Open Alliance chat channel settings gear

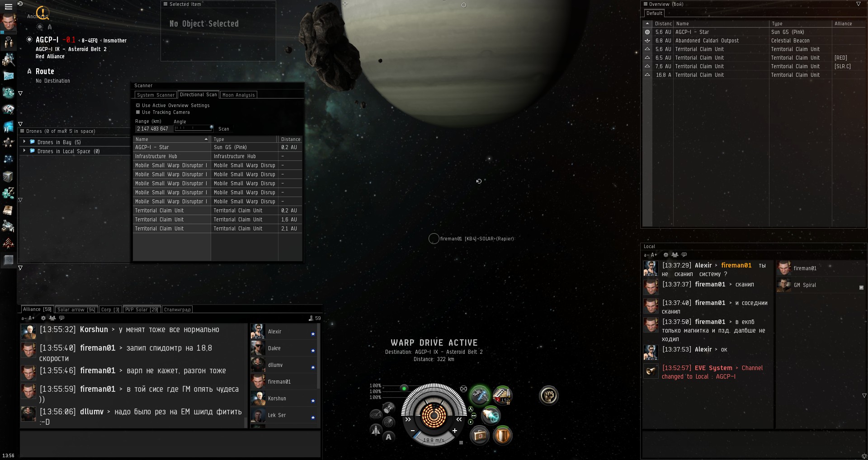(43, 318)
